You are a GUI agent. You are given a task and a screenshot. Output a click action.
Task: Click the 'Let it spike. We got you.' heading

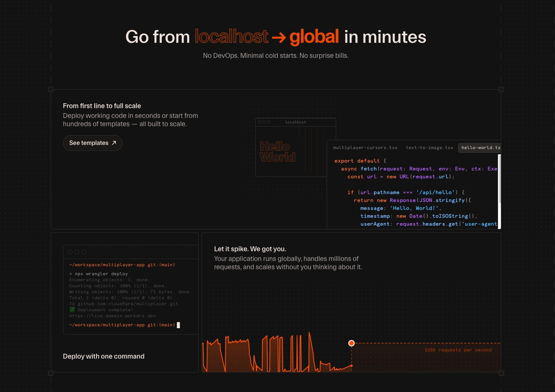(x=250, y=249)
